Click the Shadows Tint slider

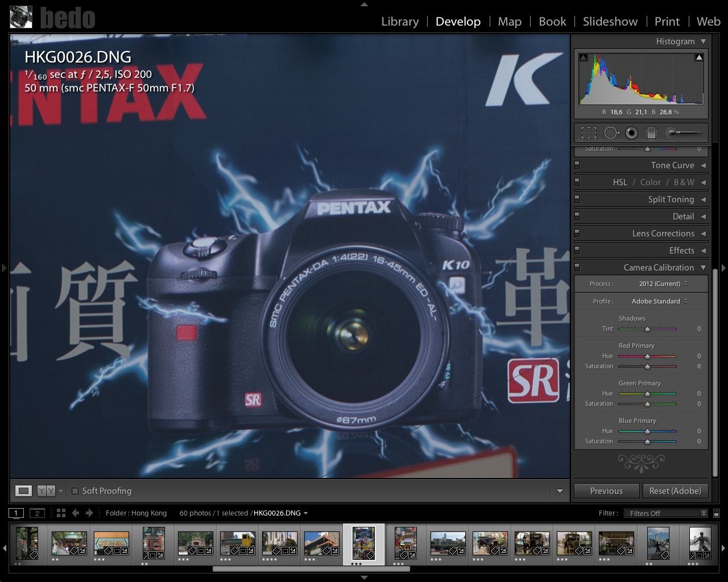[x=647, y=329]
